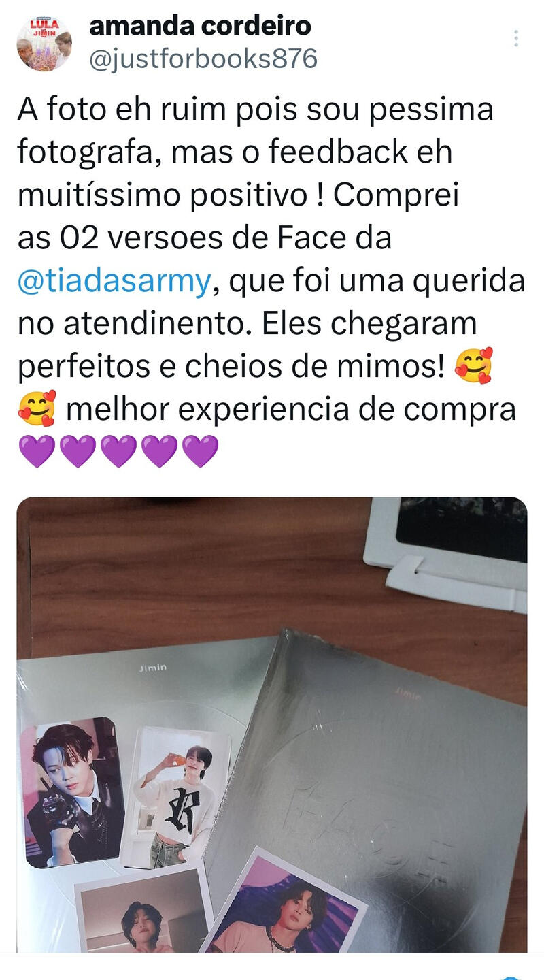This screenshot has width=544, height=980.
Task: Click the smiling hearts emoji before 'melhor'
Action: pyautogui.click(x=37, y=409)
